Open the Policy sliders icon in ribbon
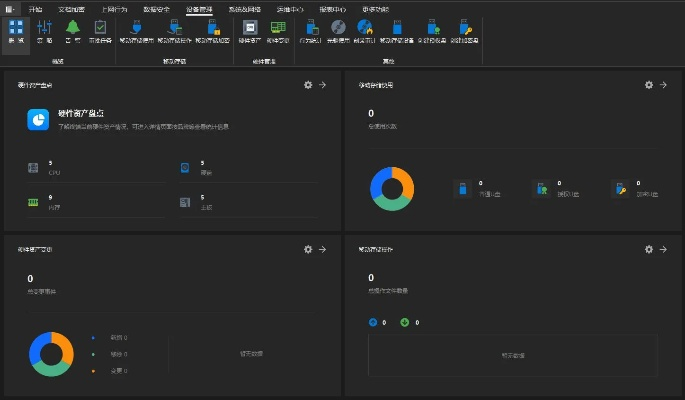The width and height of the screenshot is (685, 400). (x=45, y=29)
